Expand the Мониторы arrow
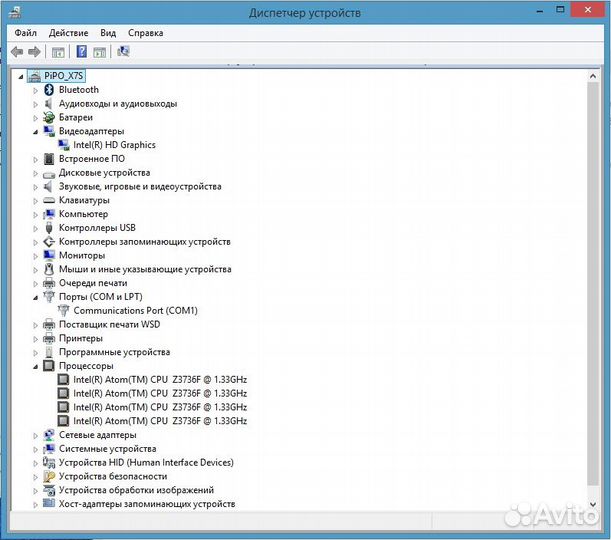Viewport: 611px width, 540px height. click(35, 256)
